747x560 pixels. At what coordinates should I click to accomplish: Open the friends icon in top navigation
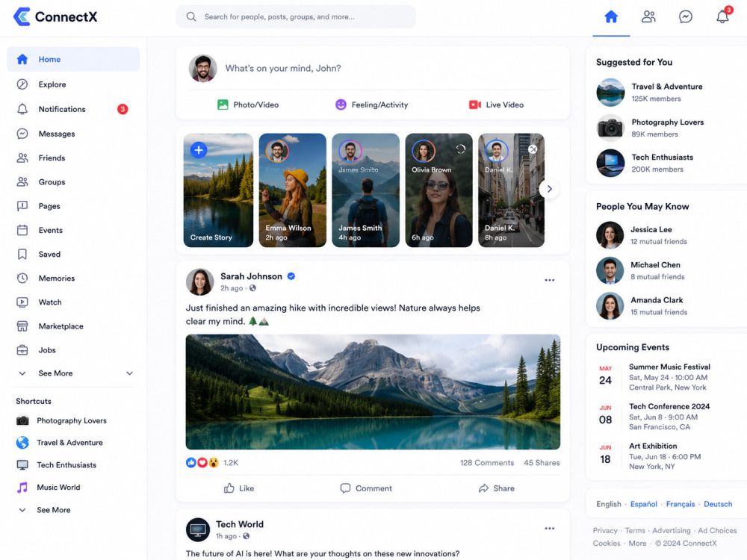tap(648, 16)
